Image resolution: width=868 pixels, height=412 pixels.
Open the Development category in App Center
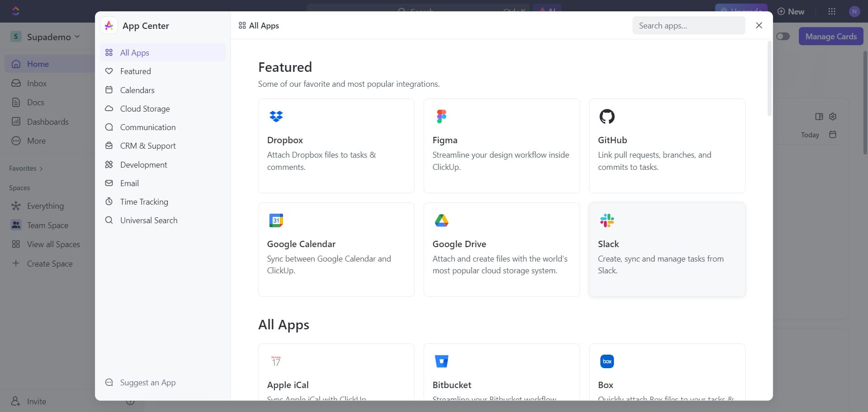[x=145, y=164]
